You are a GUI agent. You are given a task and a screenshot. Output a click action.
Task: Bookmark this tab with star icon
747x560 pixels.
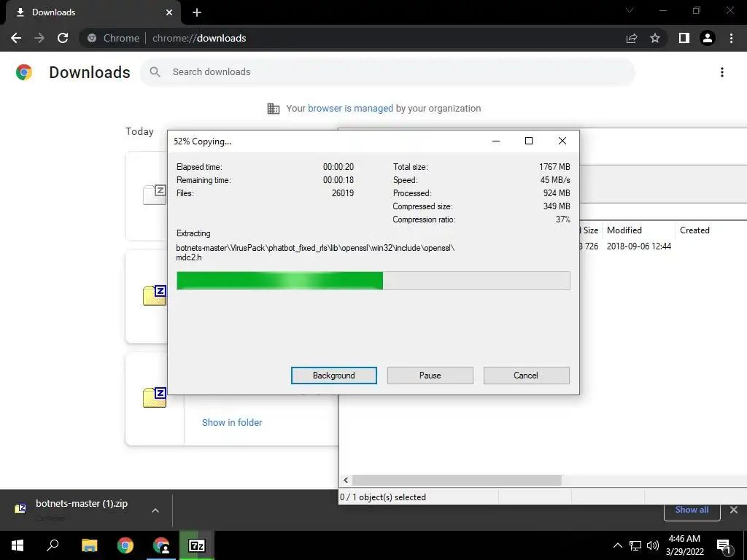pos(655,38)
